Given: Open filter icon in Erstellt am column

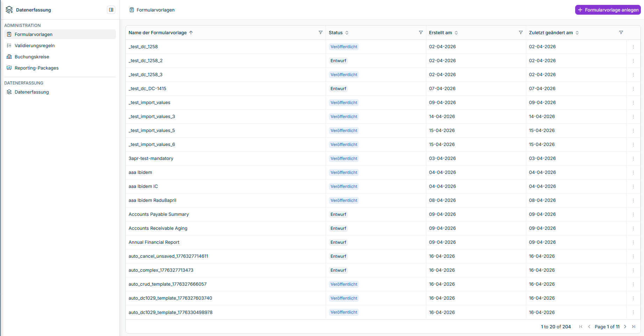Looking at the screenshot, I should [521, 32].
